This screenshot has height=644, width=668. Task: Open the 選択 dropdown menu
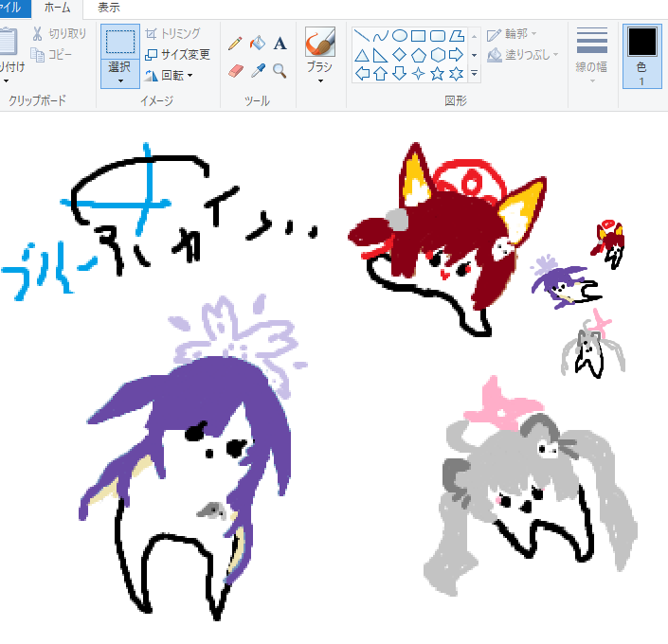(120, 73)
